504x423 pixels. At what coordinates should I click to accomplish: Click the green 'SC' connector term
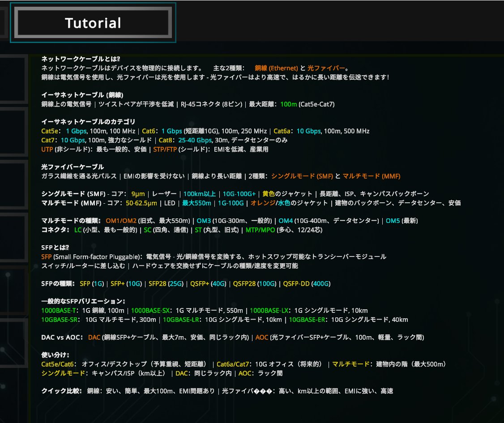coord(148,230)
